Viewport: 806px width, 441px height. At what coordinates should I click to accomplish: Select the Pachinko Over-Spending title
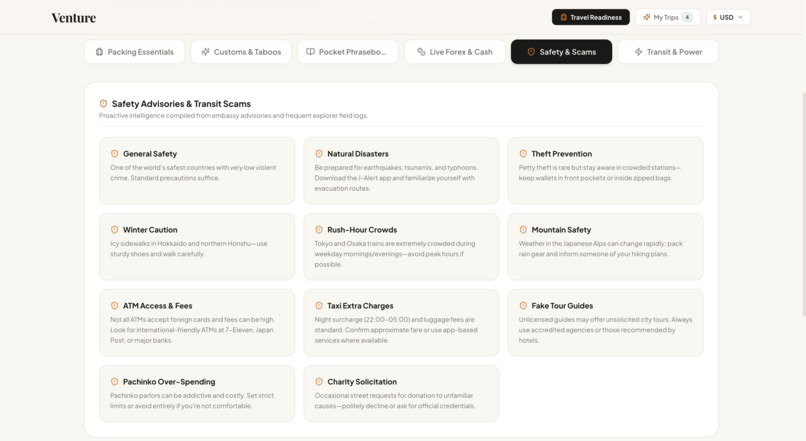169,382
